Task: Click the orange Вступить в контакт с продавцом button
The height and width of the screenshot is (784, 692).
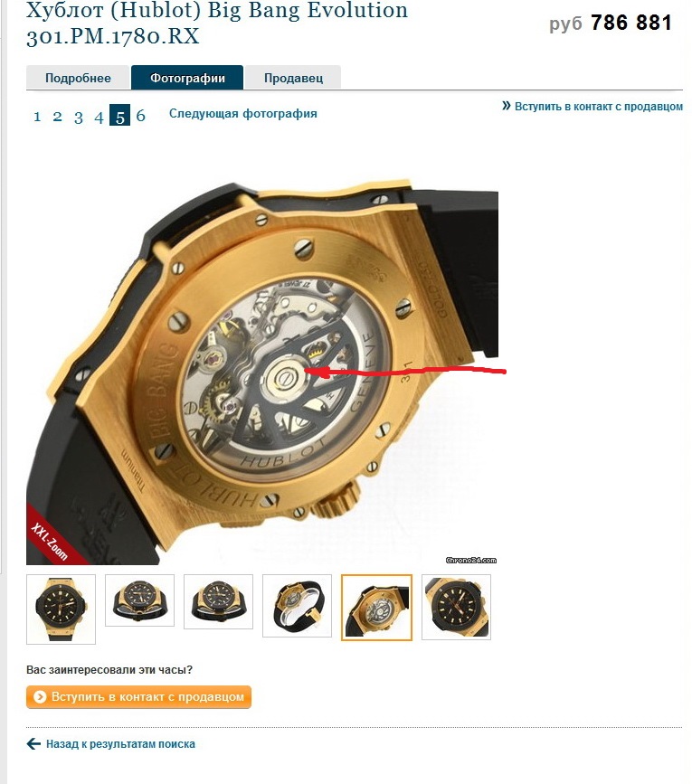Action: point(138,697)
